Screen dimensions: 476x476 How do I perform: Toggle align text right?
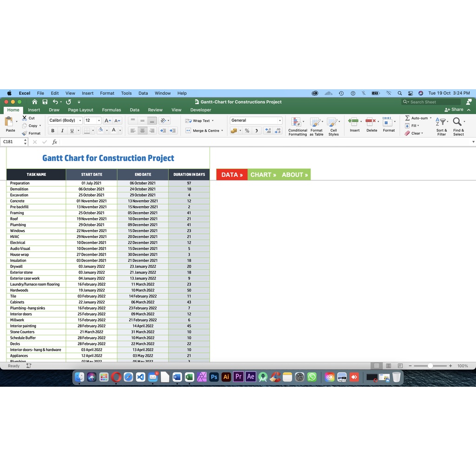click(152, 131)
